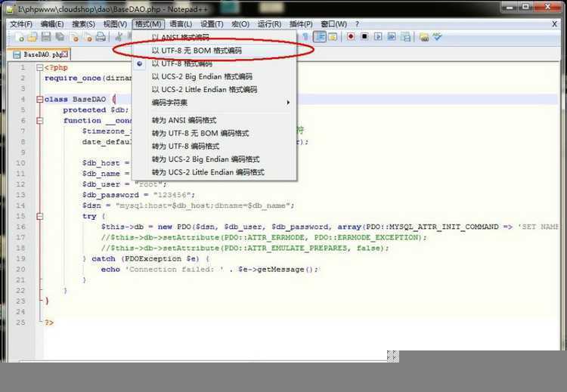Click the Save All toolbar icon

coord(60,37)
